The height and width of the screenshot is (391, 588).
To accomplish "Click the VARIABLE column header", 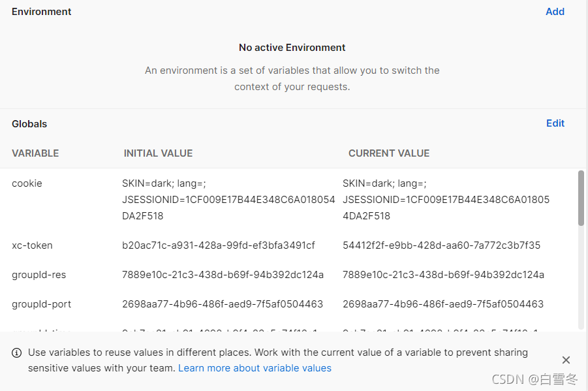I will click(35, 153).
